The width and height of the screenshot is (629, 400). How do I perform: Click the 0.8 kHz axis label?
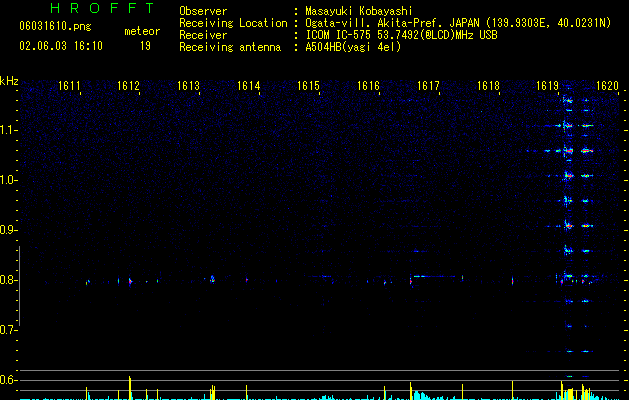(x=8, y=280)
